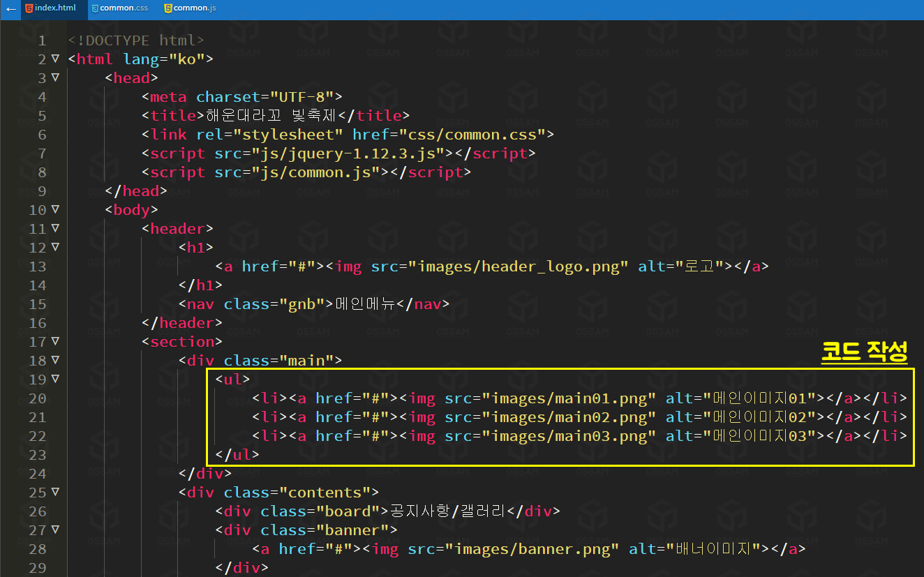
Task: Switch to the index.html tab
Action: pyautogui.click(x=52, y=8)
